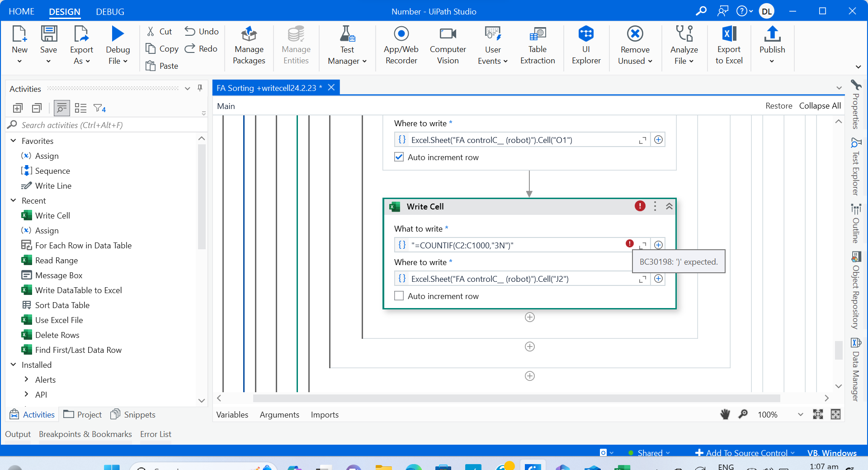Click plus button beside Cell("J2") field

click(658, 279)
